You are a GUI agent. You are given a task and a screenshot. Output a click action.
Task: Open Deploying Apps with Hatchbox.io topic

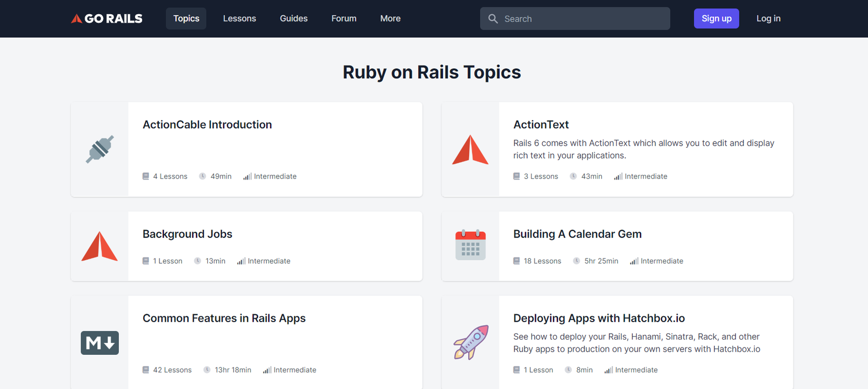pyautogui.click(x=599, y=318)
